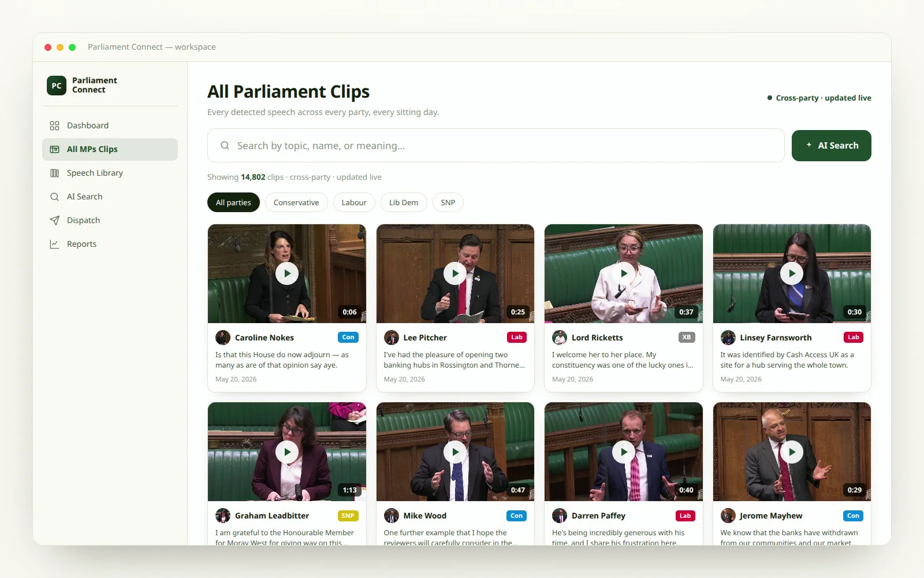Screen dimensions: 924x578
Task: Click Caroline Nokes avatar icon
Action: [223, 338]
